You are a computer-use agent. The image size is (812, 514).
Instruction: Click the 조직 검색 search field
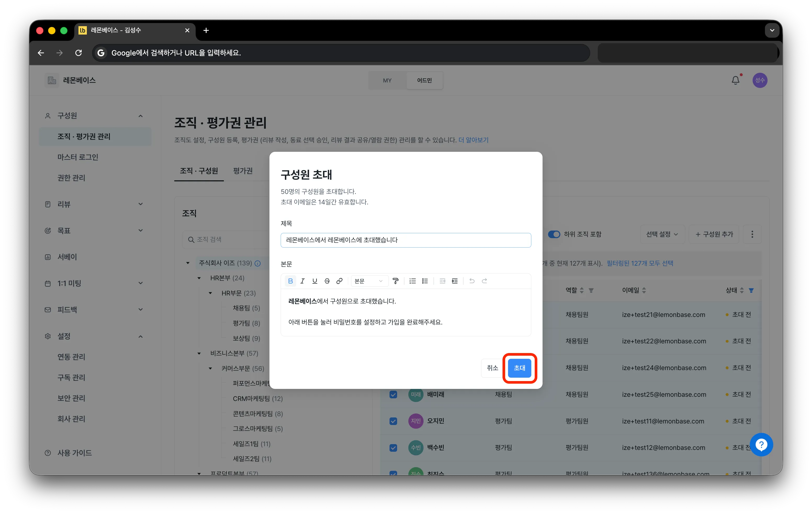pos(226,239)
